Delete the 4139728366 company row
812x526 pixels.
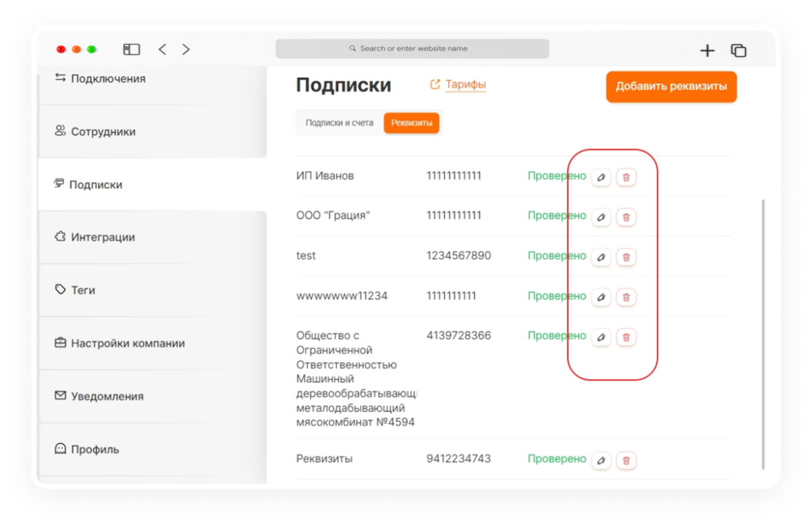626,337
